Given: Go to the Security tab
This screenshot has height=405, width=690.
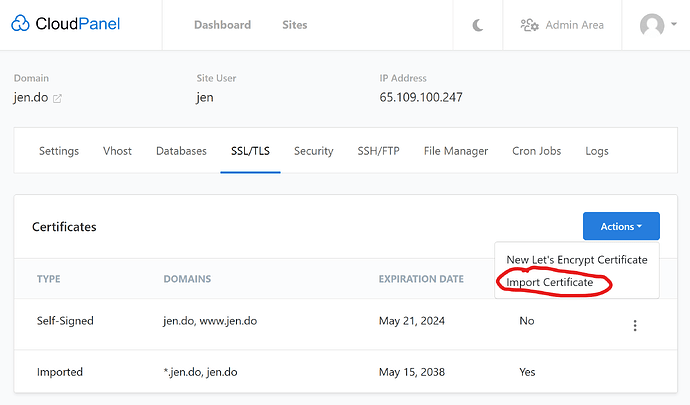Looking at the screenshot, I should [x=314, y=151].
